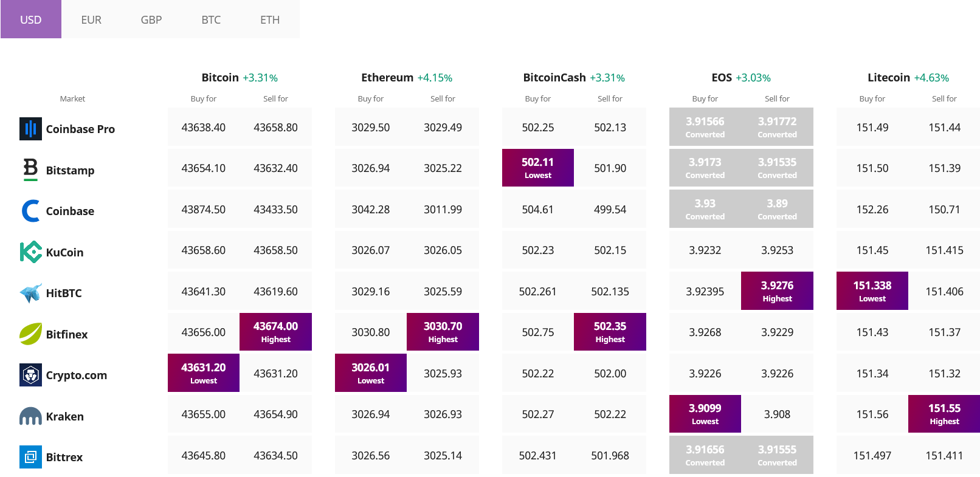The width and height of the screenshot is (980, 477).
Task: Click the Bitcoin column heading
Action: click(220, 77)
